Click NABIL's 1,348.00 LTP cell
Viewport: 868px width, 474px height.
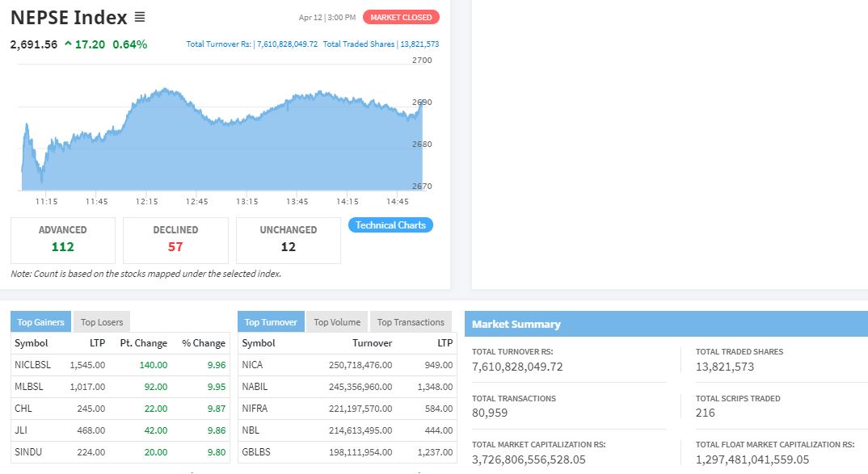[435, 387]
